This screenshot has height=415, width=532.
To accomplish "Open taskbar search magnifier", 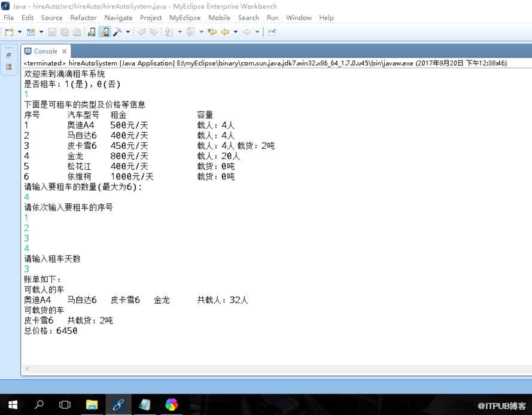I will tap(39, 404).
